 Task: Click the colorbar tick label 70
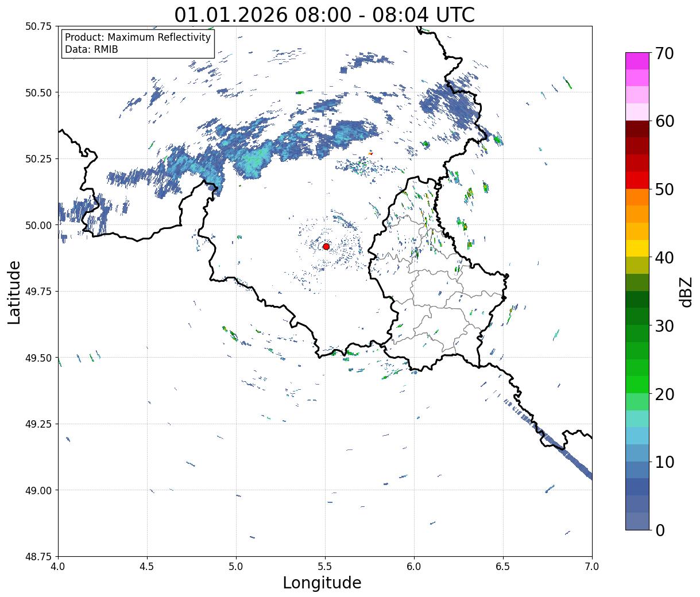click(x=664, y=53)
